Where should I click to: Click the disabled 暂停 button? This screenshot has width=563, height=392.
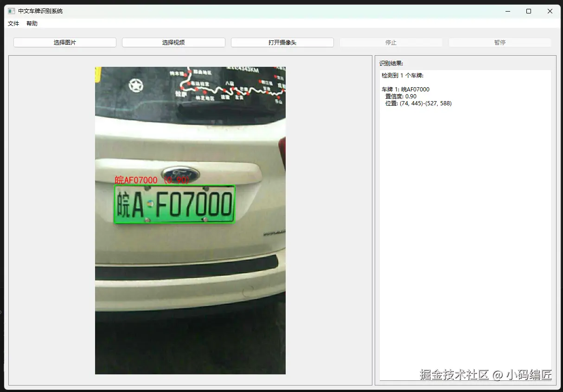tap(499, 42)
